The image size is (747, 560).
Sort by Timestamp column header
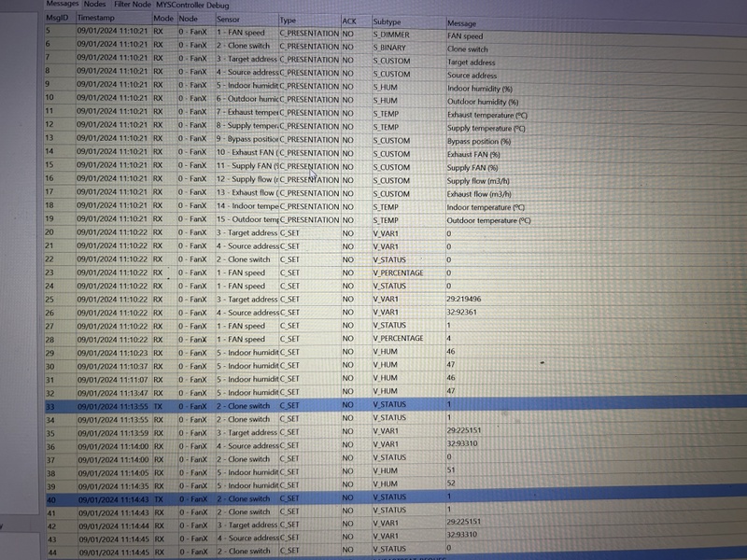point(96,18)
